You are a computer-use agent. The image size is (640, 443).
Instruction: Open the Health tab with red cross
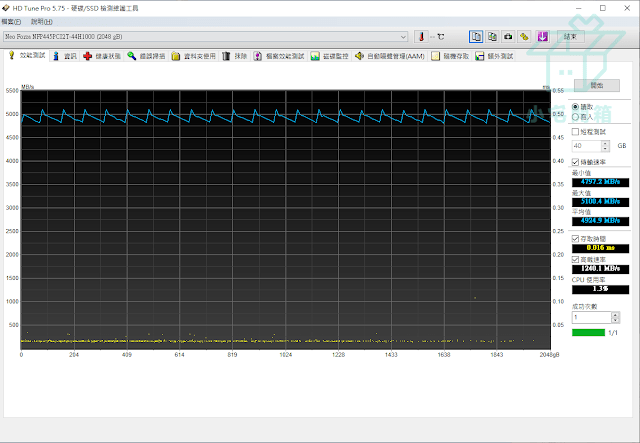tap(102, 56)
